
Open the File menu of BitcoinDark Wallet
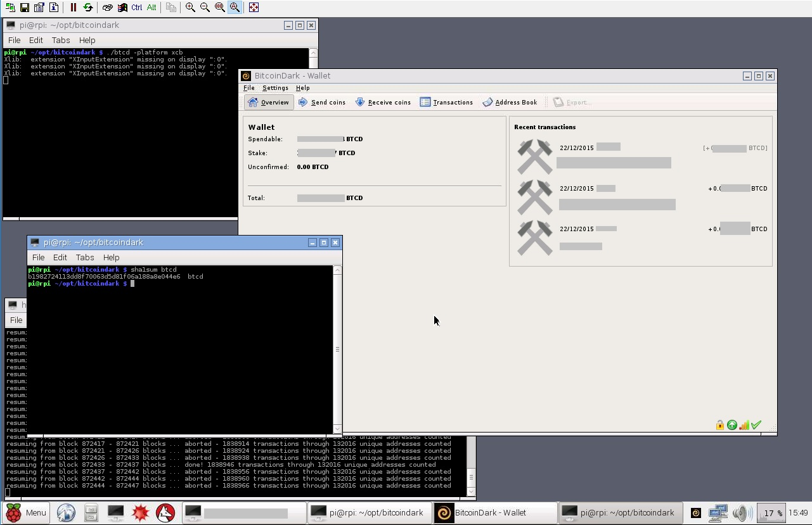(249, 88)
